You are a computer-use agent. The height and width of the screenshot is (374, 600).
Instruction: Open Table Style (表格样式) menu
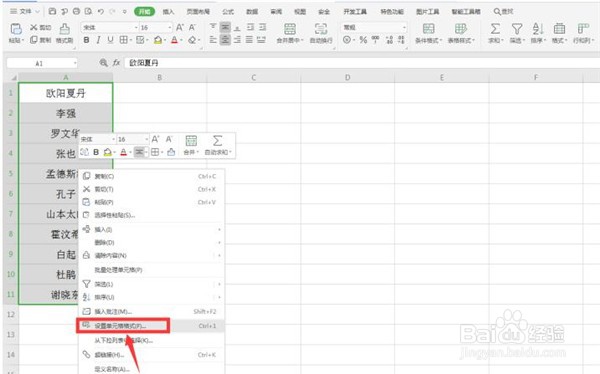coord(461,33)
